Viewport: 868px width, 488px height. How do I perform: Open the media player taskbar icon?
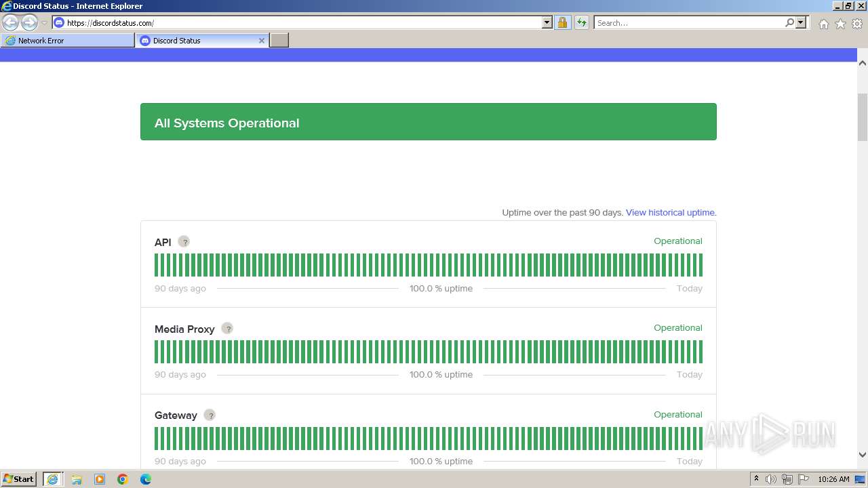pos(100,479)
